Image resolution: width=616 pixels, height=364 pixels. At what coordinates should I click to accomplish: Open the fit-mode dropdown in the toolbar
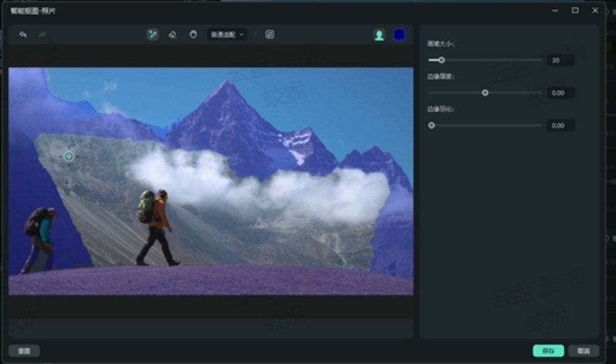click(227, 34)
